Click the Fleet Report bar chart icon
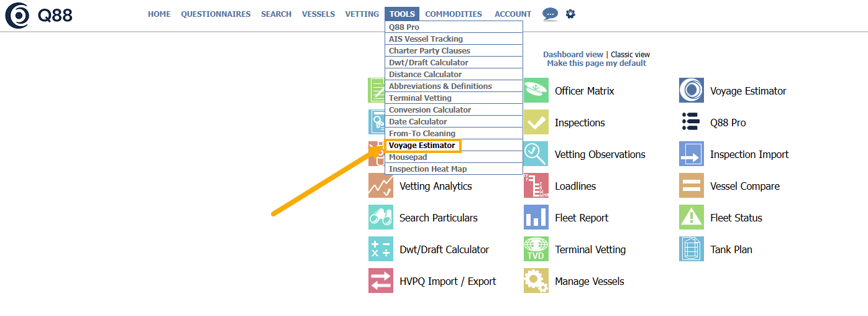This screenshot has height=316, width=868. click(x=536, y=218)
